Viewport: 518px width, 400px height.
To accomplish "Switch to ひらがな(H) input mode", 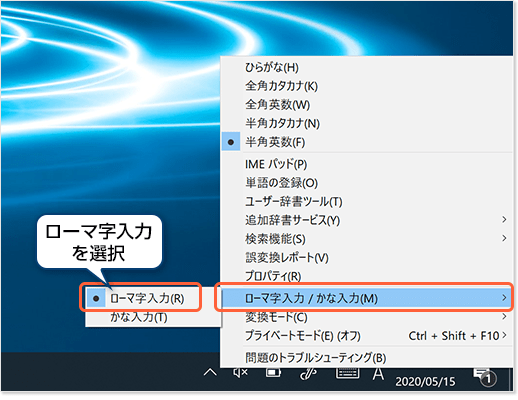I will (367, 68).
